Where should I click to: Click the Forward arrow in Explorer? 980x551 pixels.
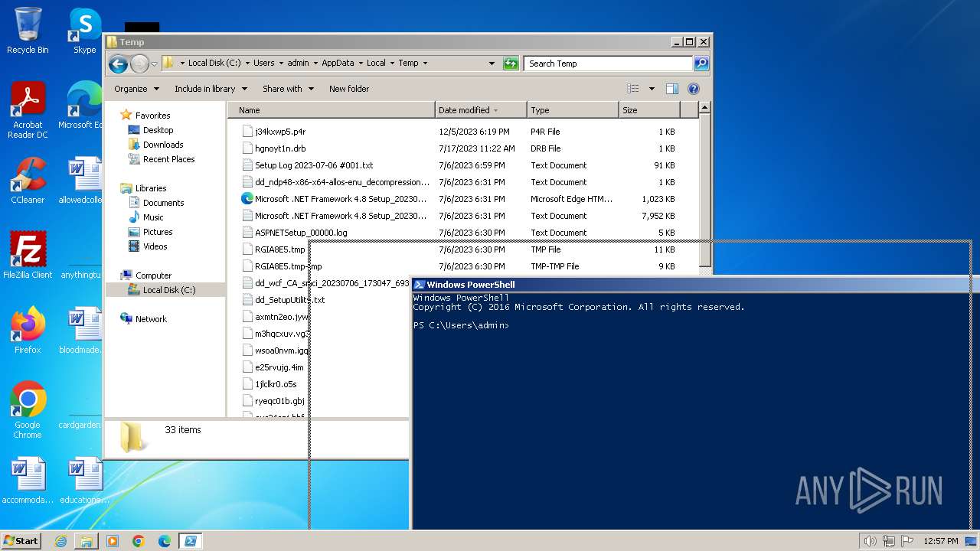click(x=139, y=64)
